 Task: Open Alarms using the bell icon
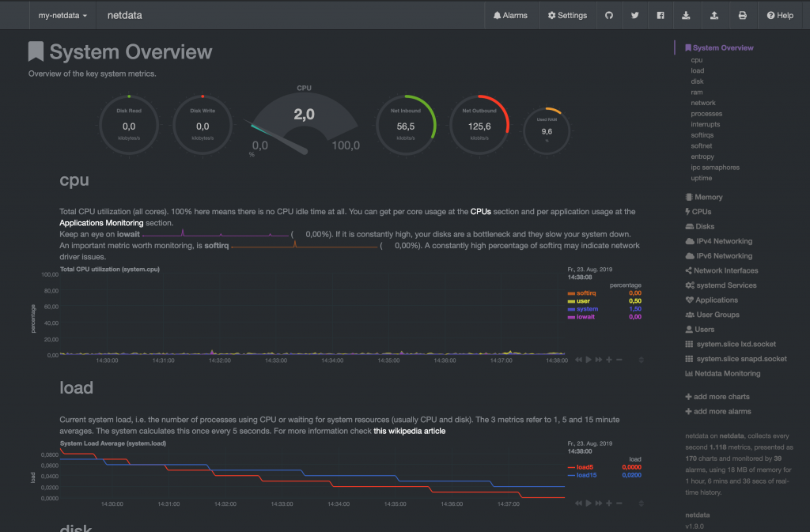[x=511, y=14]
